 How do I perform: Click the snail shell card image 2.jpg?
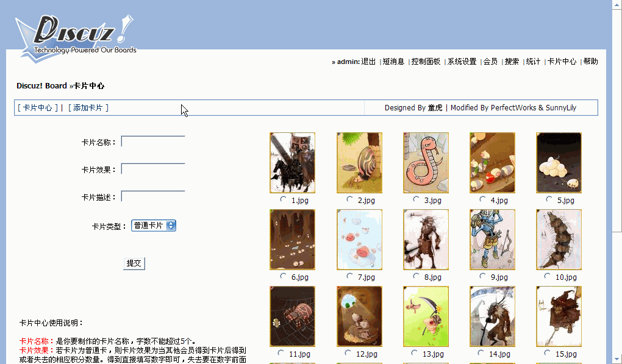point(359,163)
